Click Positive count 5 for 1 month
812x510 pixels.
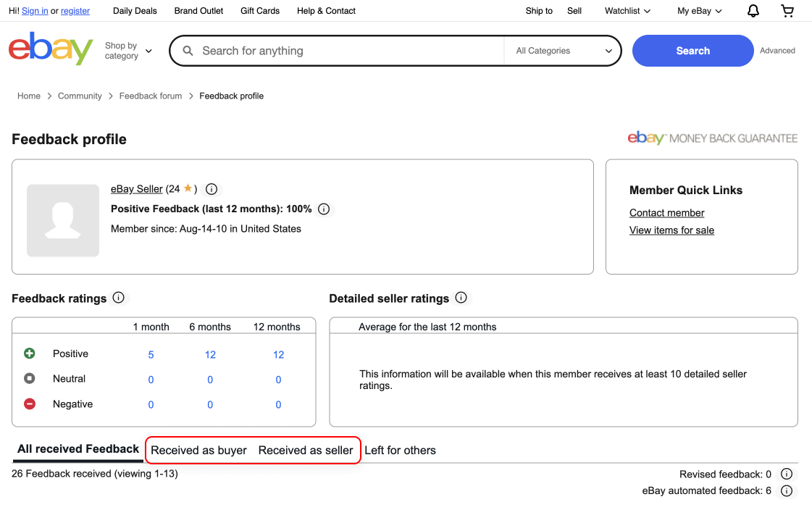coord(151,355)
